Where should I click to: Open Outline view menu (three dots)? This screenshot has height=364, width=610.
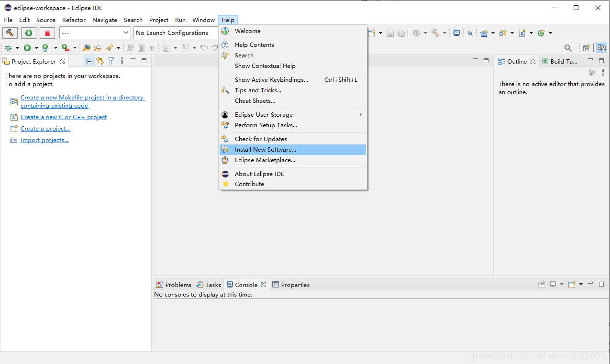click(603, 72)
